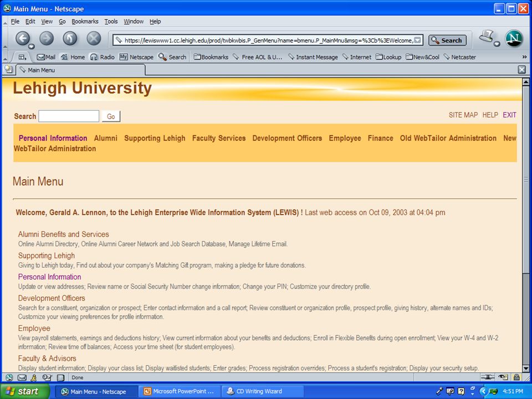The height and width of the screenshot is (399, 532).
Task: Open the Tools menu
Action: (111, 22)
